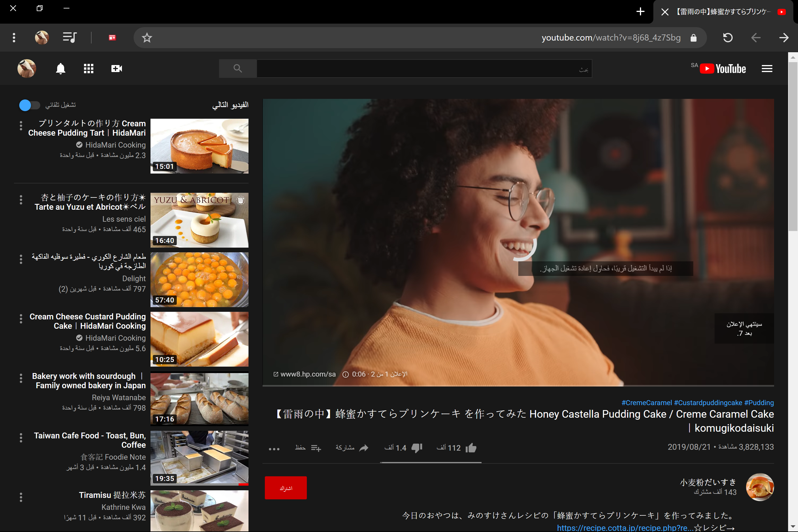Viewport: 798px width, 532px height.
Task: Dislike the video with thumbs down
Action: 416,448
